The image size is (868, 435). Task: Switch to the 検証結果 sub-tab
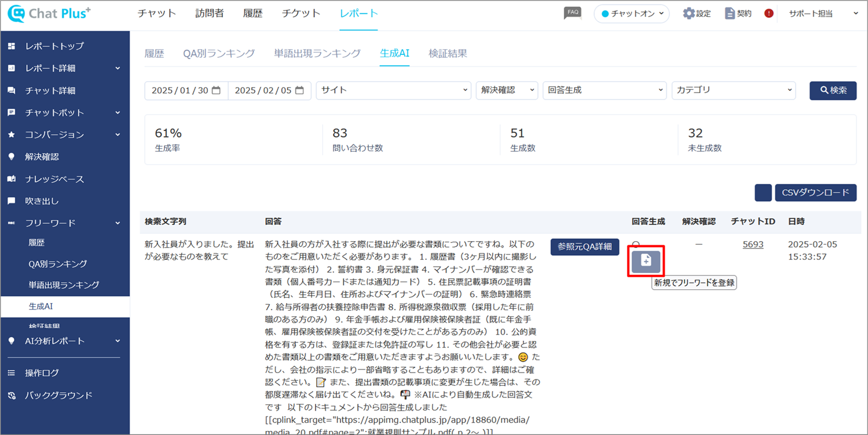pyautogui.click(x=448, y=53)
